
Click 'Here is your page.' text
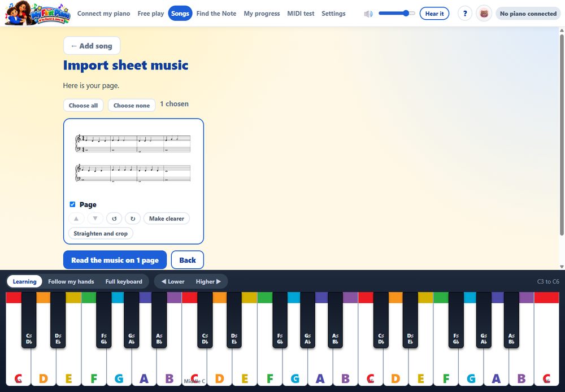91,85
